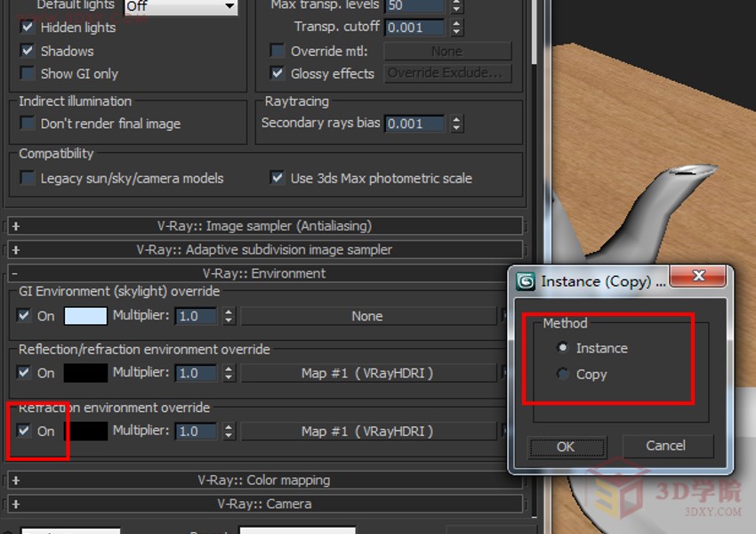This screenshot has height=534, width=756.
Task: Click OK in Instance (Copy) dialog
Action: (x=566, y=447)
